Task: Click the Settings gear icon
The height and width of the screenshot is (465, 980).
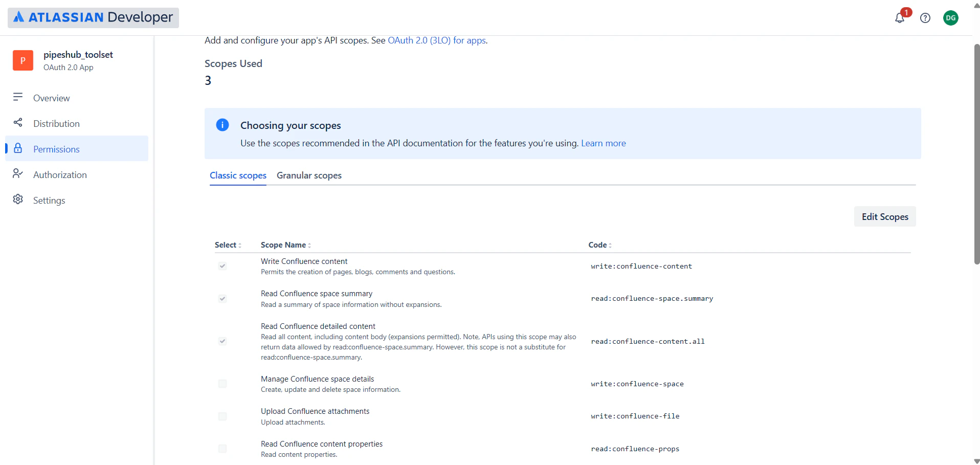Action: (x=18, y=200)
